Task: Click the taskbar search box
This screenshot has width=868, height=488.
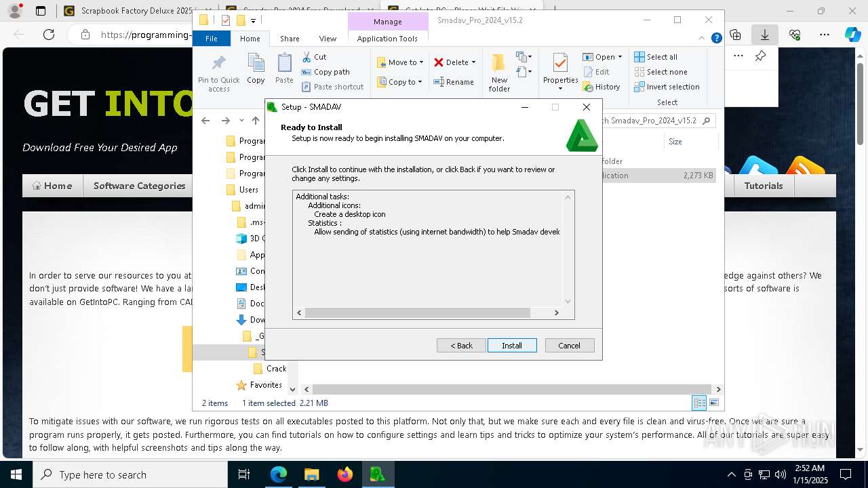Action: 130,474
